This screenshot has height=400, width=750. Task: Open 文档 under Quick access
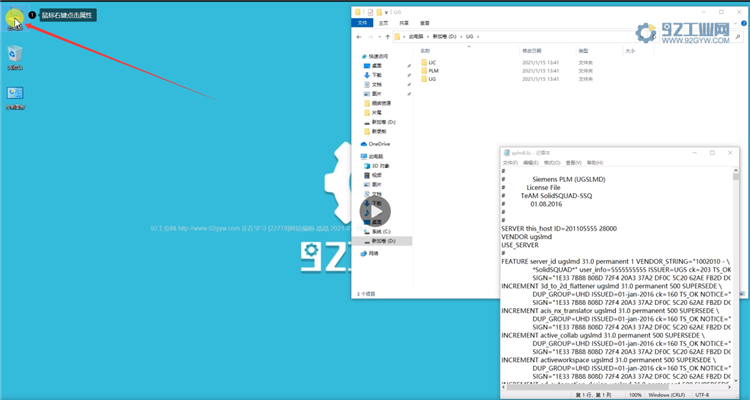tap(373, 85)
